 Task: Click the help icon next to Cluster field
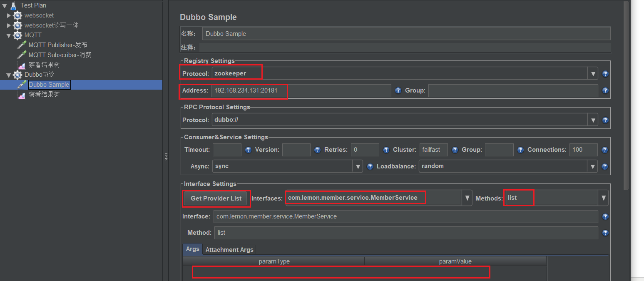tap(455, 150)
